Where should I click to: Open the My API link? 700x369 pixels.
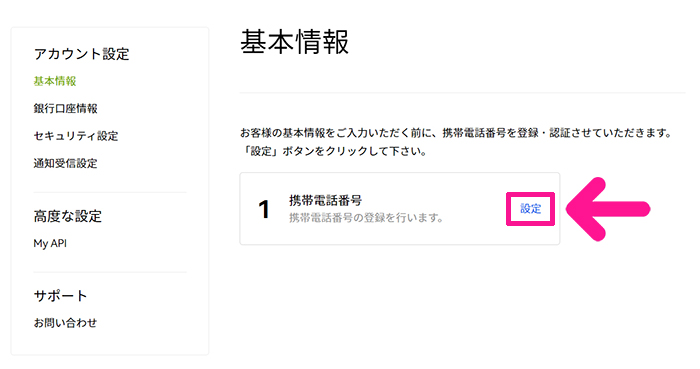click(x=50, y=244)
